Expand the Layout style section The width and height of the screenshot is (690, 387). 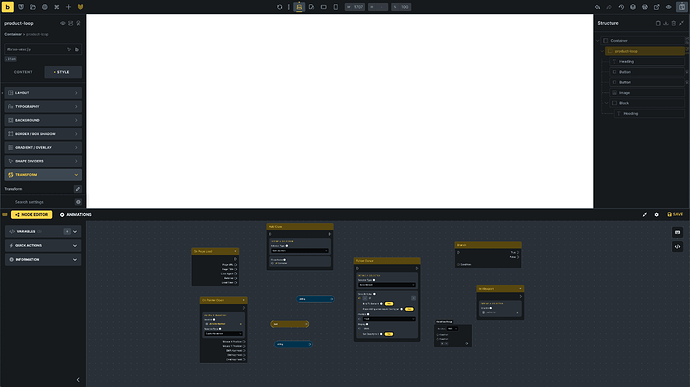point(43,93)
